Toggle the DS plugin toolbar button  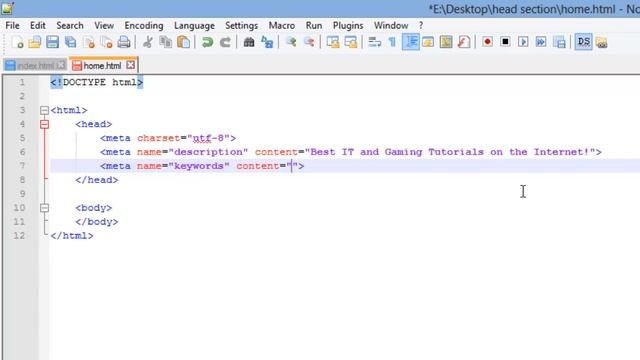click(584, 42)
